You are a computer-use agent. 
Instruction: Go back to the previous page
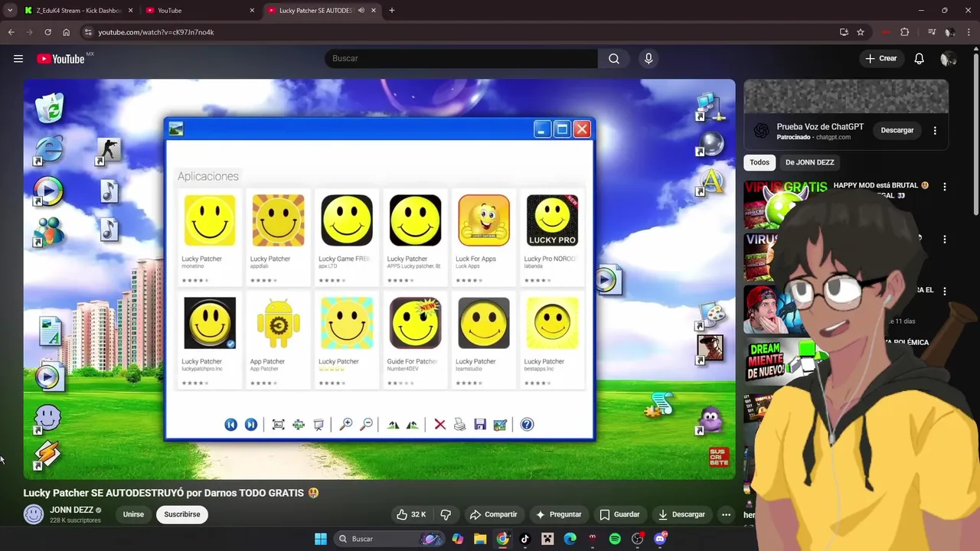point(11,32)
